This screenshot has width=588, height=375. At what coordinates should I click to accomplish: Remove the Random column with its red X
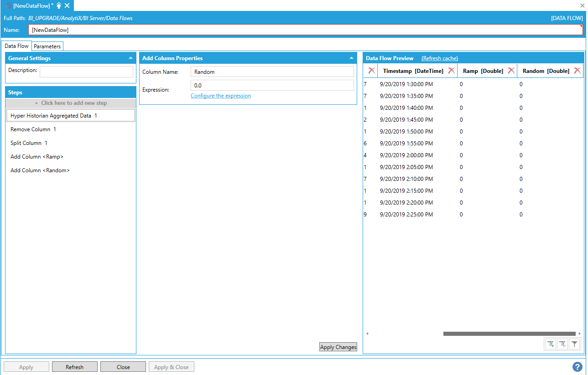[577, 71]
